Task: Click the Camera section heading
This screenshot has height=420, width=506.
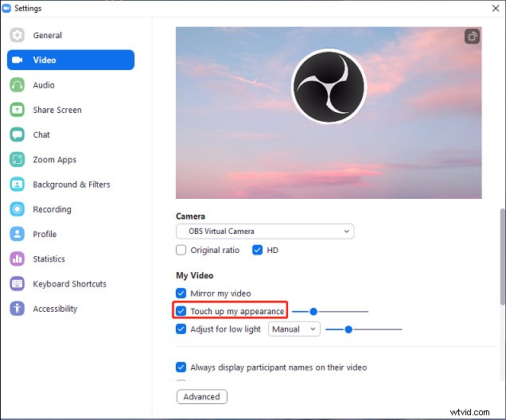Action: coord(190,216)
